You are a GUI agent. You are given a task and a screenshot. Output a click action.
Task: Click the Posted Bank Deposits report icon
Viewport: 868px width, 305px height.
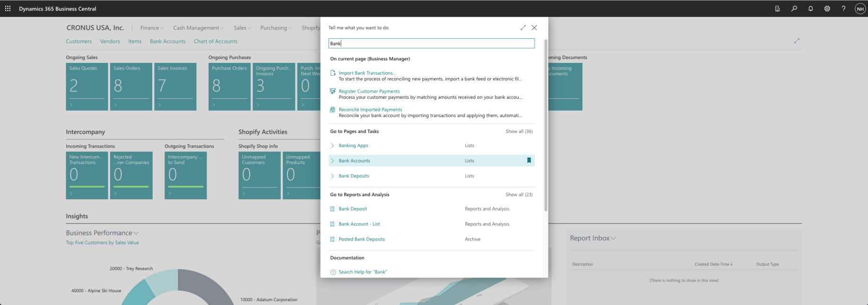(x=333, y=239)
